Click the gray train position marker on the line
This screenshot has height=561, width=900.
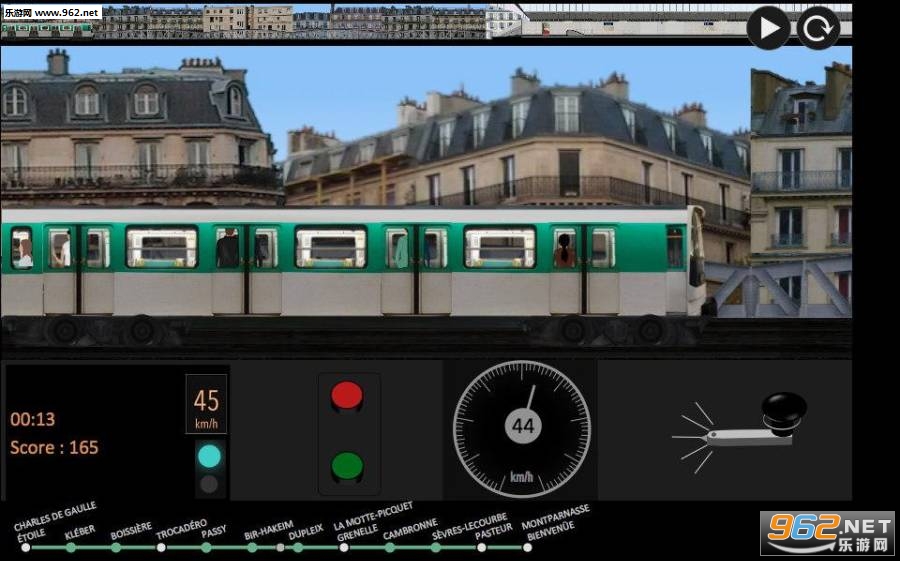(280, 547)
